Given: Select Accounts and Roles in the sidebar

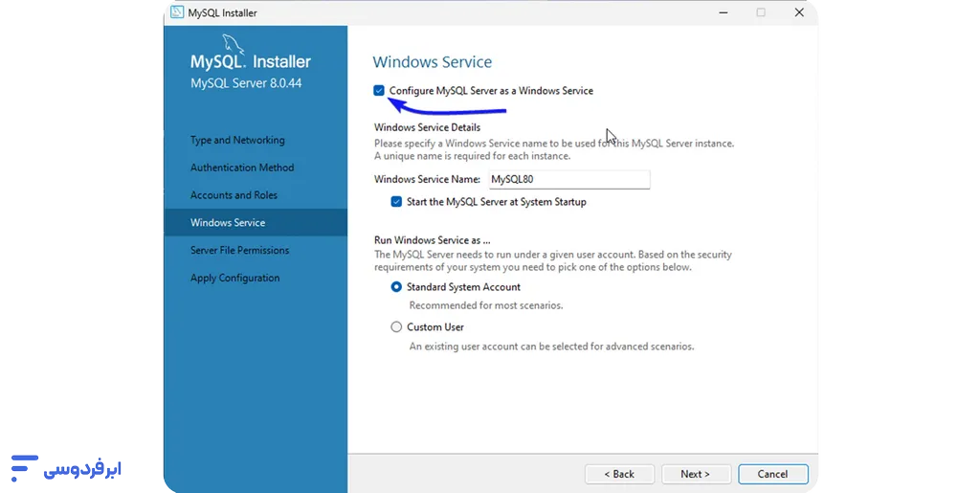Looking at the screenshot, I should 234,195.
